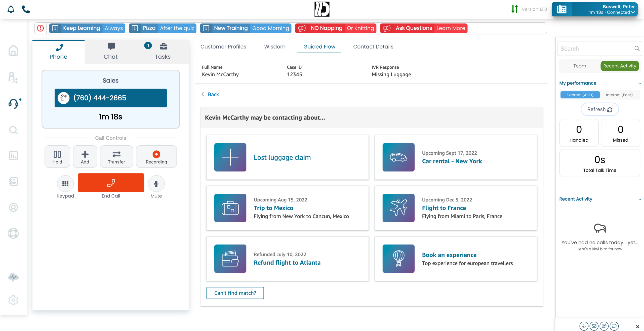The width and height of the screenshot is (644, 331).
Task: Switch to Customer Profiles tab
Action: coord(223,47)
